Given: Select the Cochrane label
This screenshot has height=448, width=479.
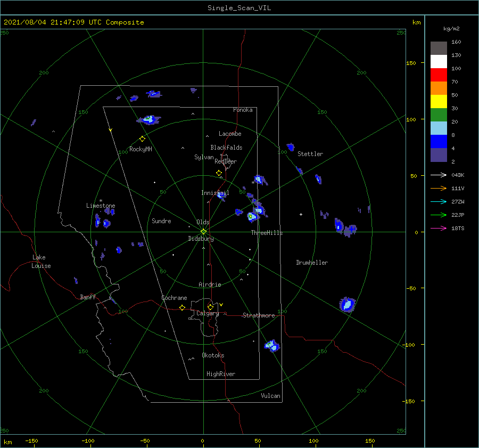Looking at the screenshot, I should (x=174, y=298).
